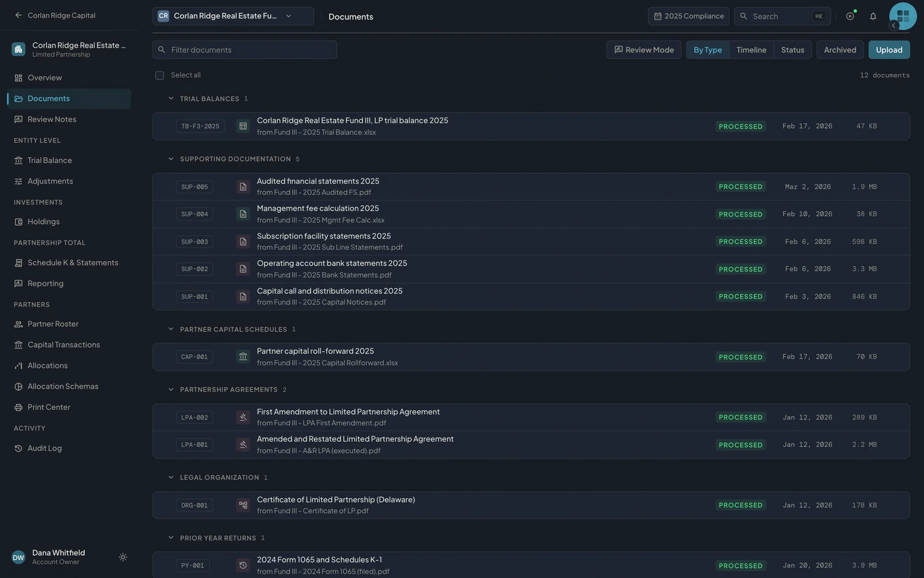Open Dana Whitfield account profile
Image resolution: width=924 pixels, height=578 pixels.
[x=58, y=557]
